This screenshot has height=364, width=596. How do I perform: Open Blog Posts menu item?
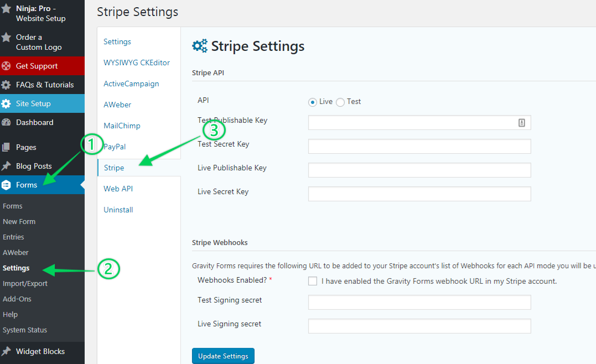pyautogui.click(x=42, y=166)
